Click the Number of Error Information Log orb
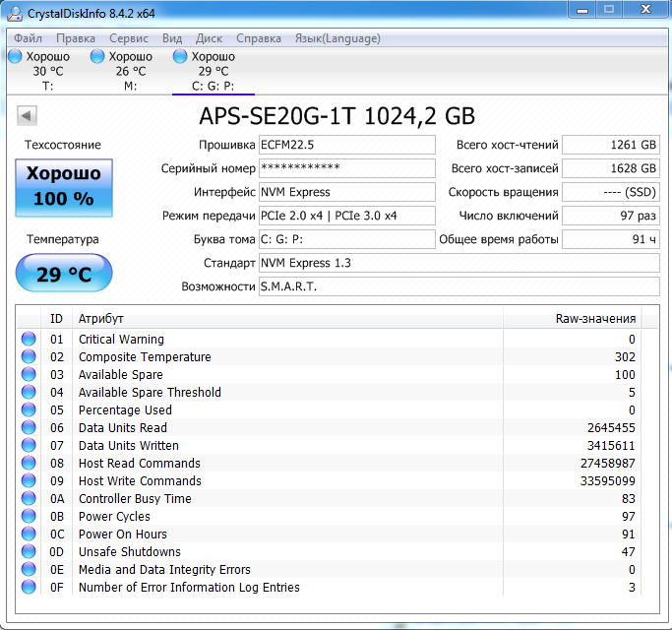Screen dimensions: 672x630 coord(29,587)
